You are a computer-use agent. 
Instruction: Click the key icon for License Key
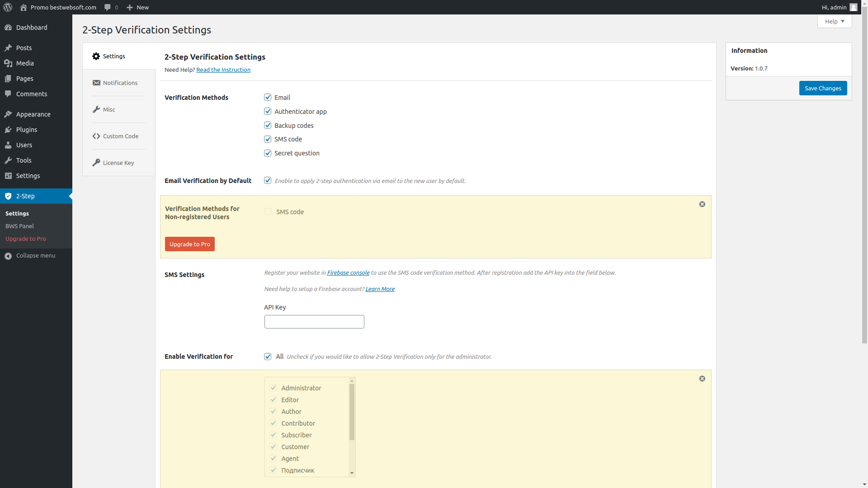(x=96, y=163)
